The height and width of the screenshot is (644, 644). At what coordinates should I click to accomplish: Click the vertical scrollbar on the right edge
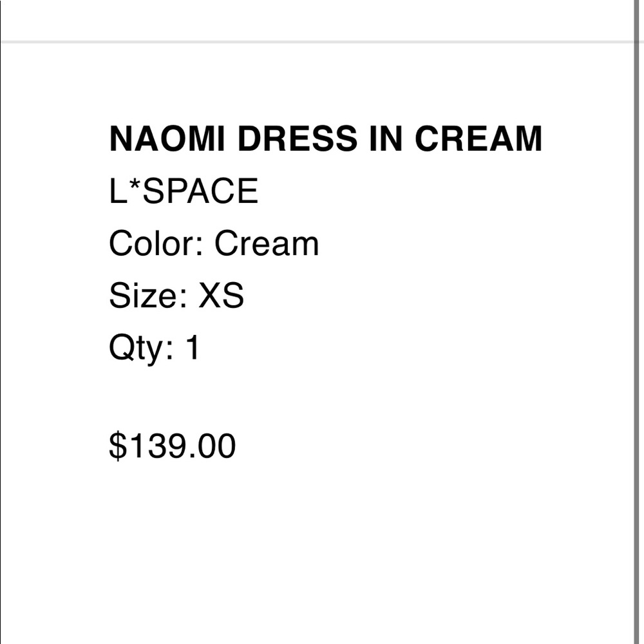639,322
